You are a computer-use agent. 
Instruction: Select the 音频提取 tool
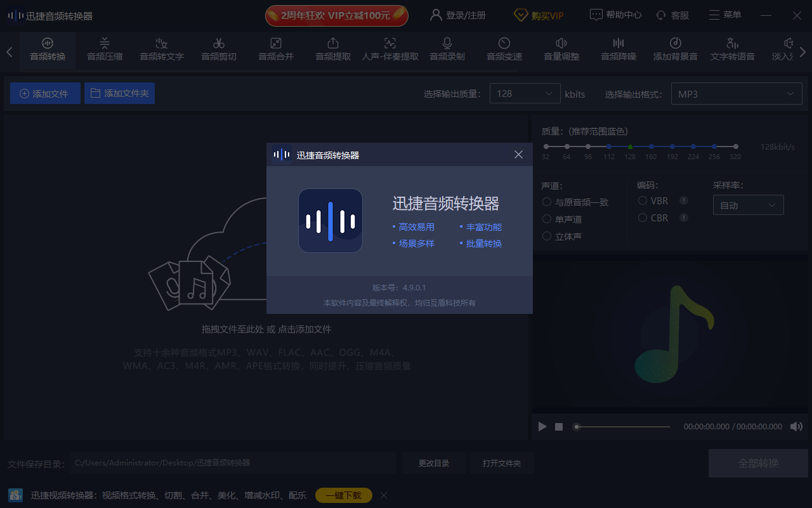click(333, 50)
